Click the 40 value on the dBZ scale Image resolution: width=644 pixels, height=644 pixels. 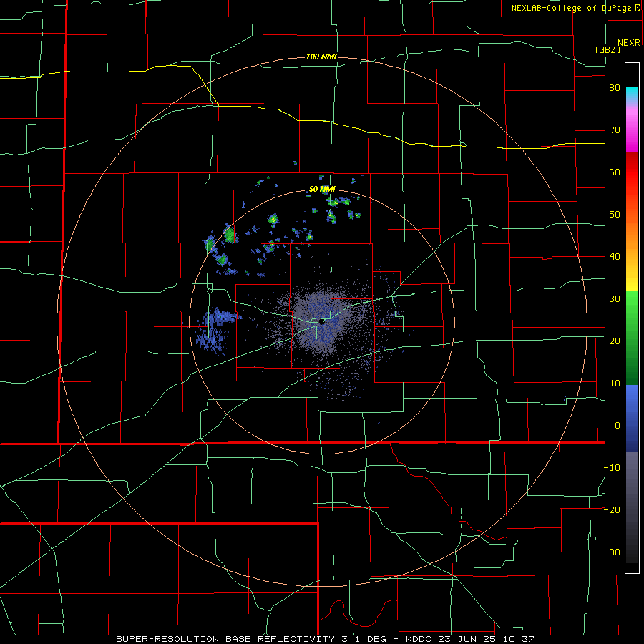[x=615, y=257]
